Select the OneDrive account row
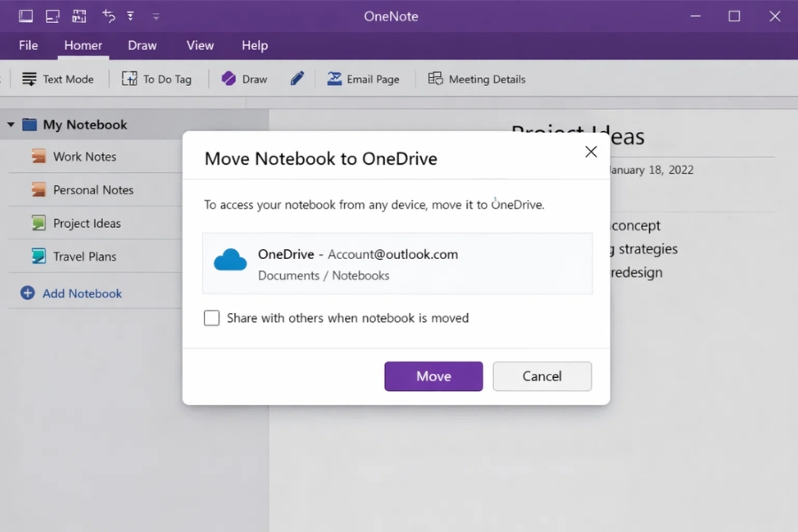 point(397,262)
